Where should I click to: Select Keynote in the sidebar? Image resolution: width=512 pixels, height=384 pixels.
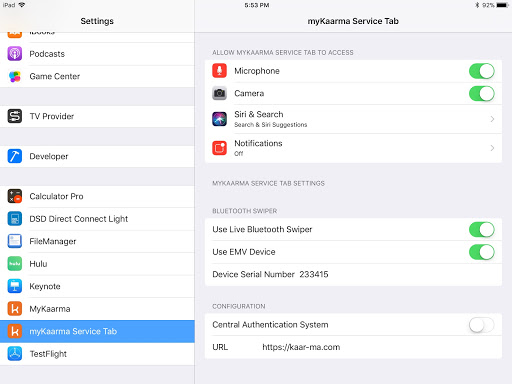point(97,286)
